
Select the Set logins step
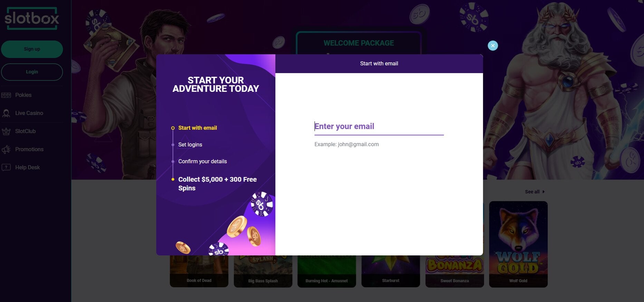(190, 145)
